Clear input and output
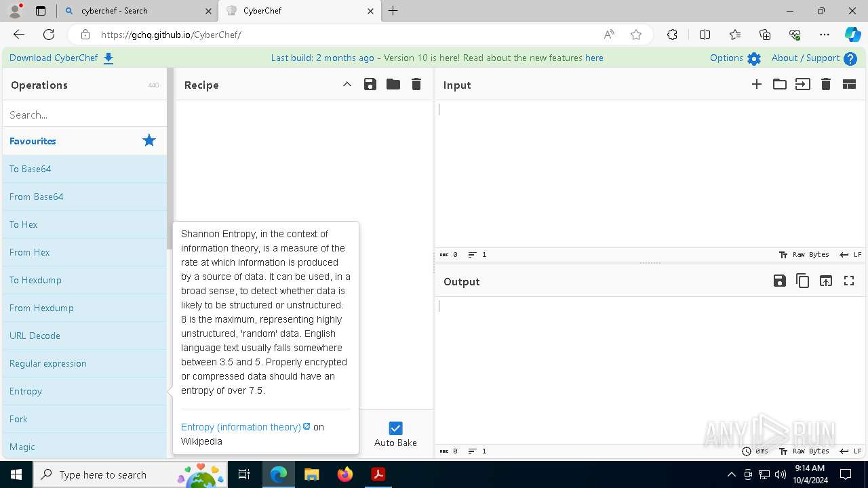The image size is (868, 488). tap(826, 85)
